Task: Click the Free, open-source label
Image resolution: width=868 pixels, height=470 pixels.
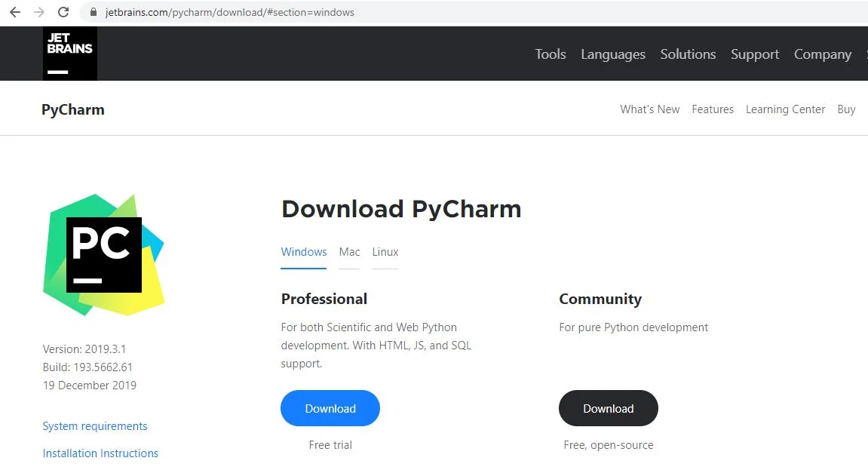Action: click(x=609, y=445)
